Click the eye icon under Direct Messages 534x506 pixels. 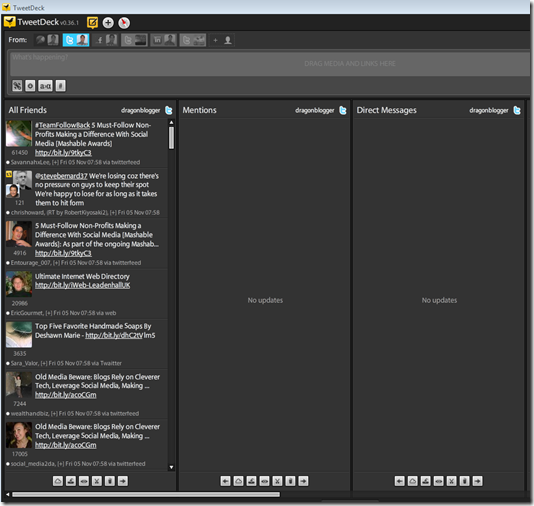point(439,481)
